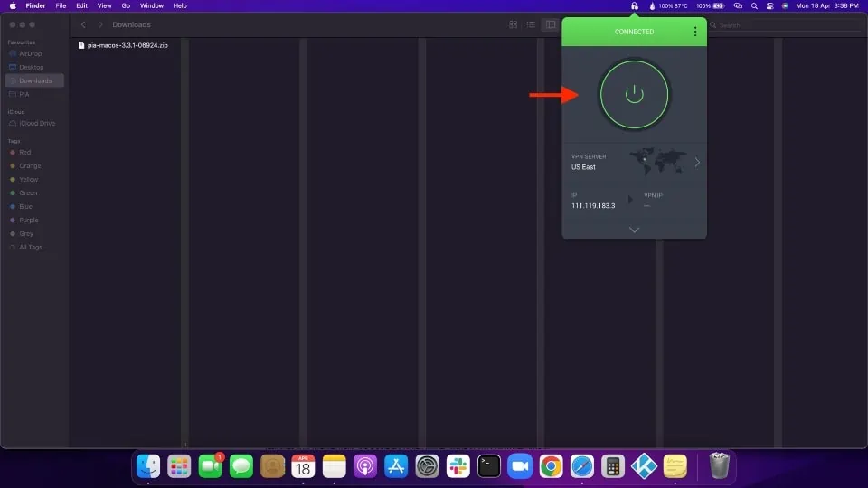Open Slack from the Dock
This screenshot has height=488, width=868.
[x=458, y=466]
